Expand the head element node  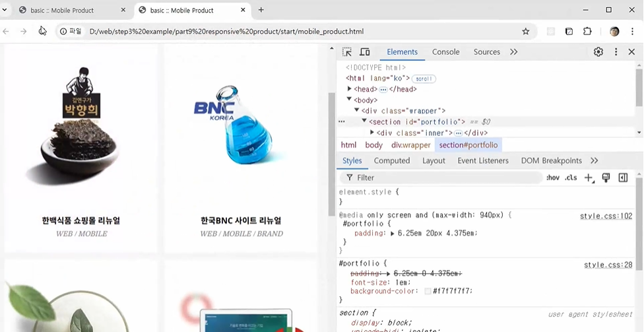pos(350,88)
